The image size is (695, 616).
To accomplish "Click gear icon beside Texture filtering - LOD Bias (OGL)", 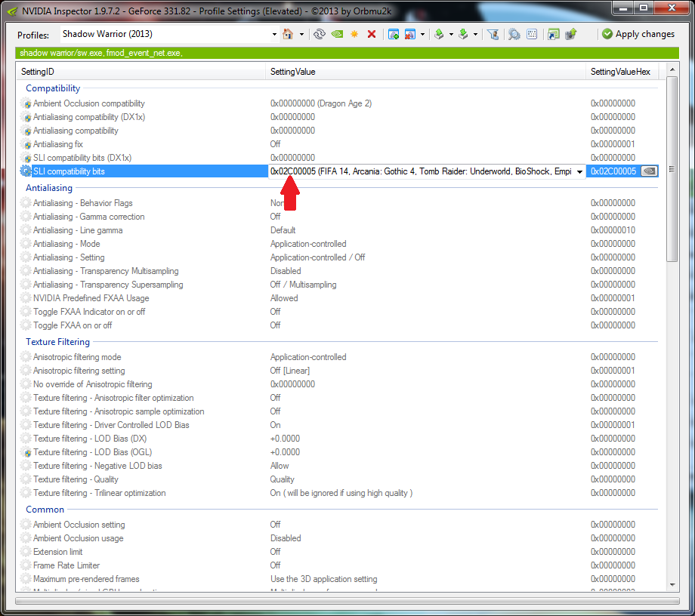I will coord(26,453).
